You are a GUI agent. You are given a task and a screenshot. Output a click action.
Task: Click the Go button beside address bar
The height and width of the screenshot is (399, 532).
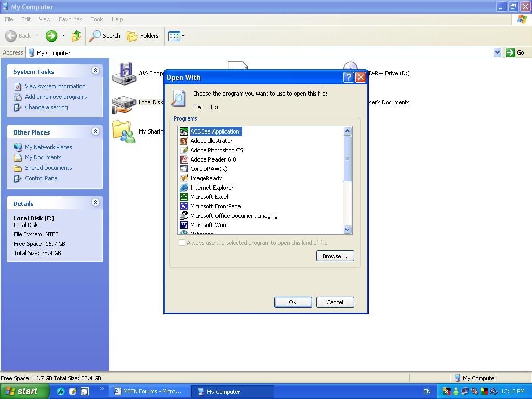click(515, 52)
